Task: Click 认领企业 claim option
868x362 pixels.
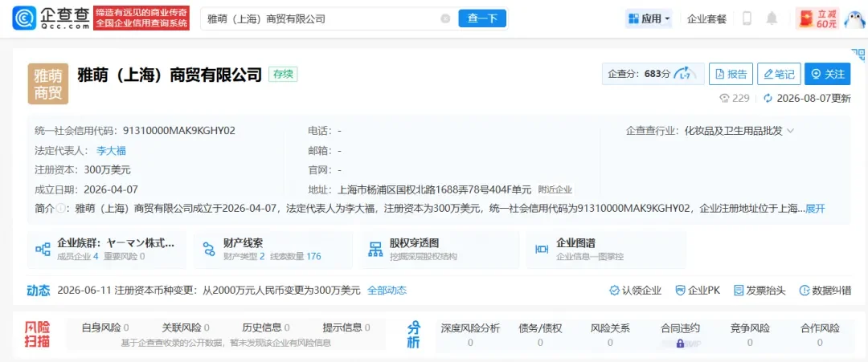Action: (x=635, y=290)
